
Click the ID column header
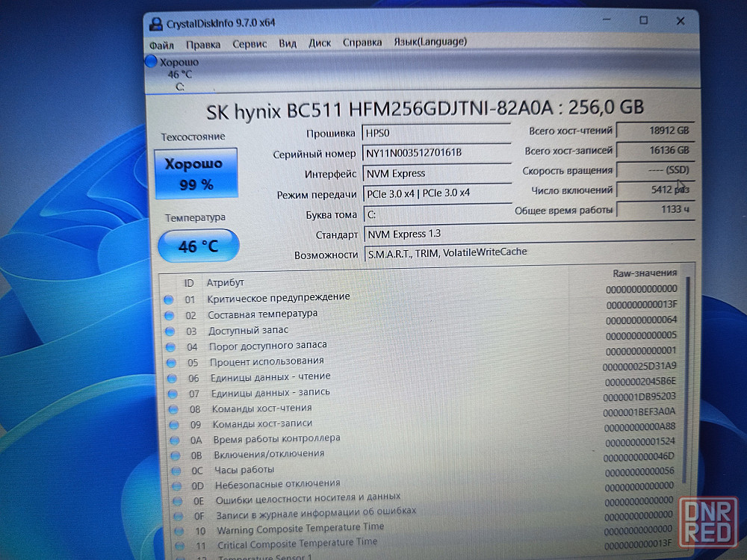tap(189, 283)
